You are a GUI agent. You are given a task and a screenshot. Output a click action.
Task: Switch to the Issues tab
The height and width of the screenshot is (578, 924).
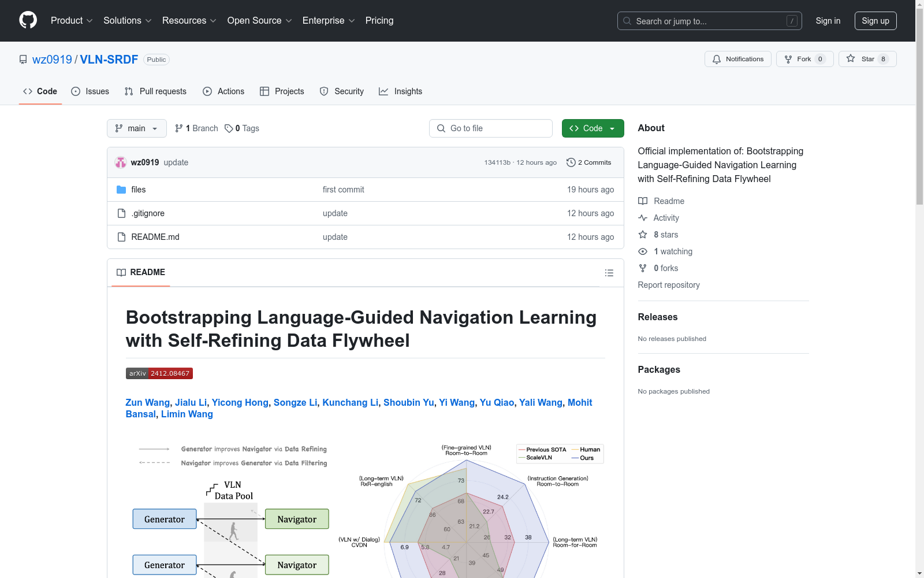[x=90, y=91]
